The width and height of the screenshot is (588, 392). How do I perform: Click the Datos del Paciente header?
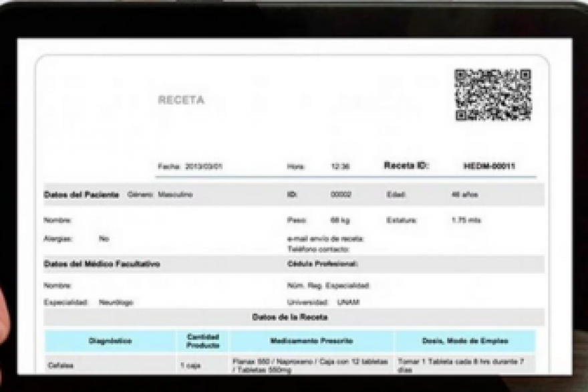pyautogui.click(x=82, y=195)
